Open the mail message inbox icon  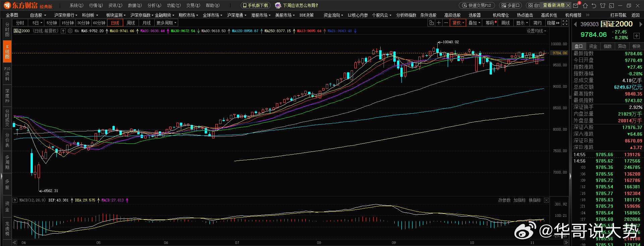576,5
